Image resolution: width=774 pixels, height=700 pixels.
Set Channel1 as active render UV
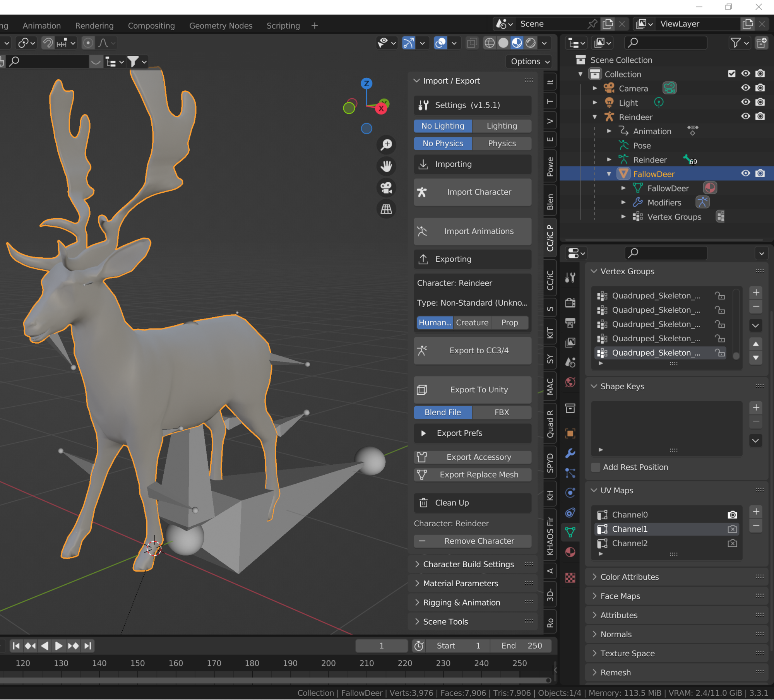pyautogui.click(x=732, y=529)
